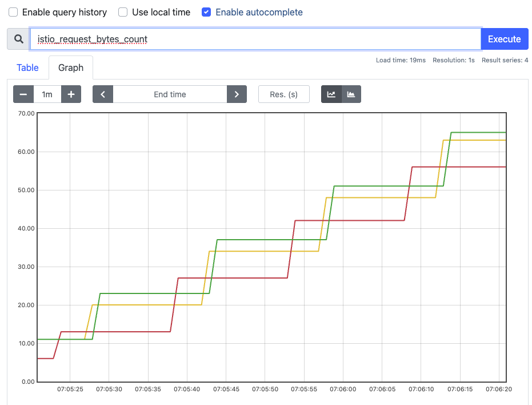Screen dimensions: 532x405
Task: Click the 1m range input
Action: coord(47,94)
